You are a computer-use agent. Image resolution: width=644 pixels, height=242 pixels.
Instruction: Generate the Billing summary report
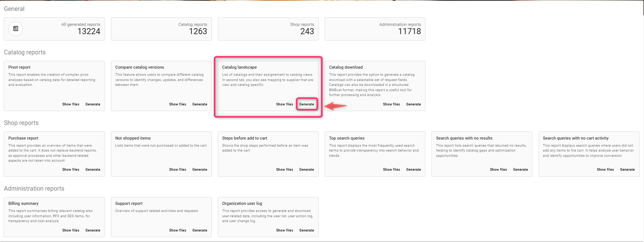coord(93,230)
